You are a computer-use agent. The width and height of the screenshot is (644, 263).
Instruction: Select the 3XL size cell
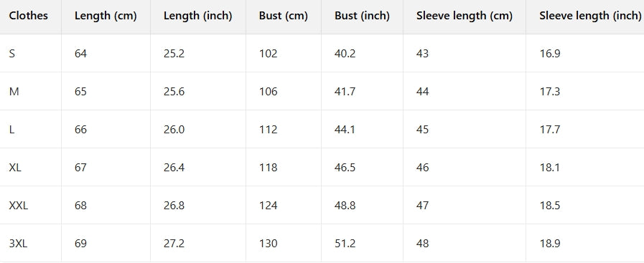18,244
